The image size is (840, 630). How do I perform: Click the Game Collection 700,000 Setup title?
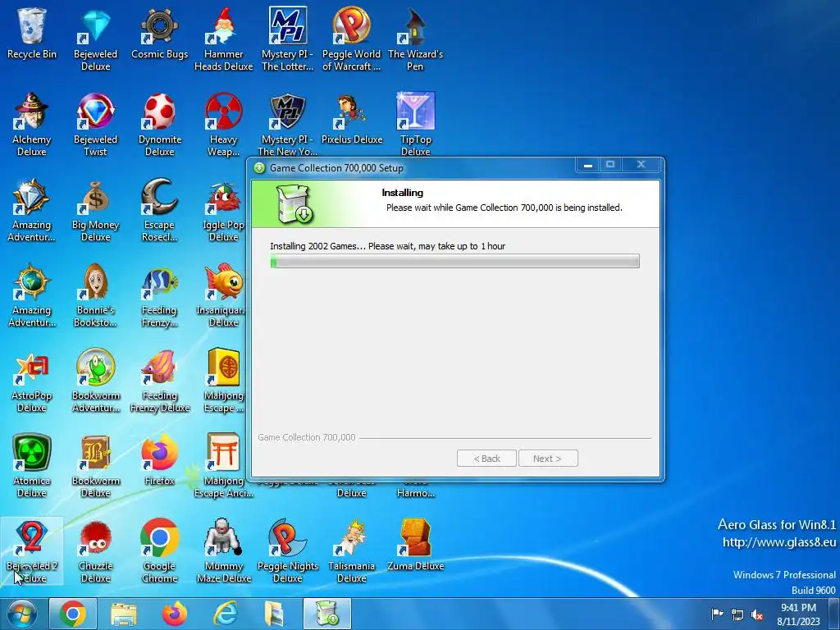tap(336, 168)
